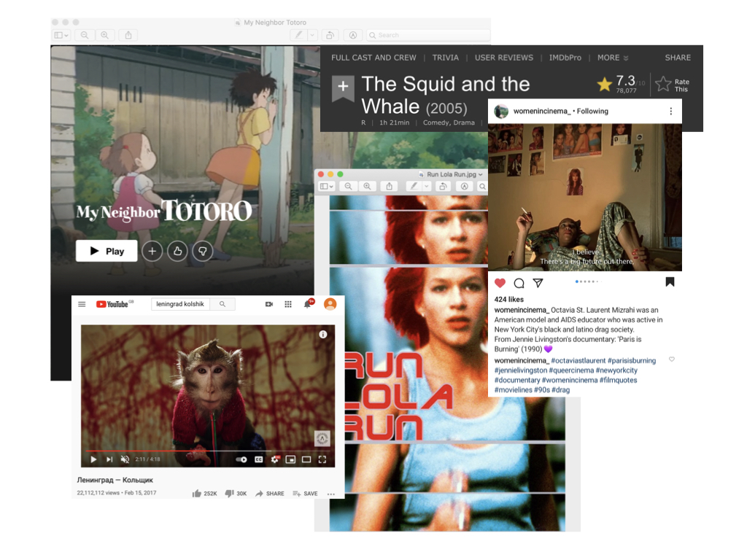The height and width of the screenshot is (560, 747).
Task: Click Share icon in My Neighbor Totoro window toolbar
Action: click(x=128, y=35)
